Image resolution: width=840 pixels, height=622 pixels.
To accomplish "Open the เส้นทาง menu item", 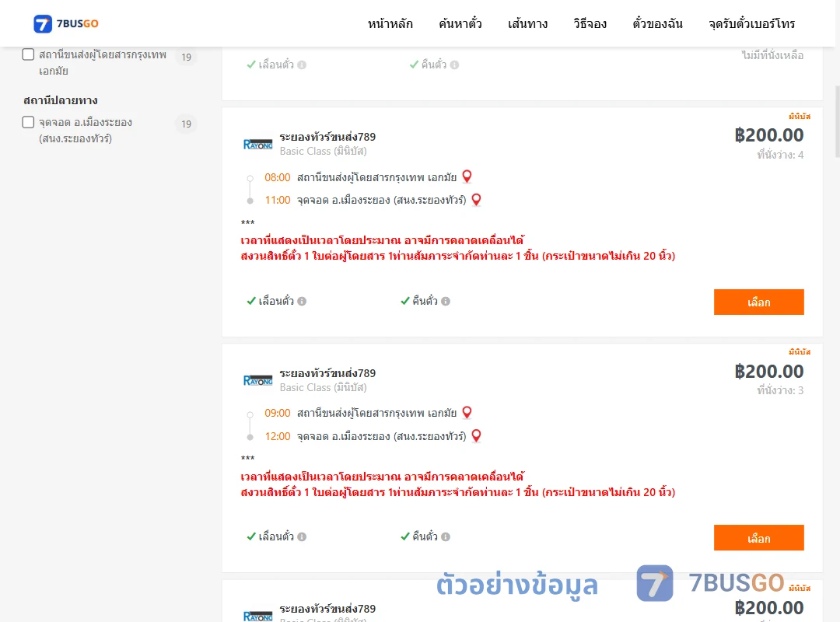I will (x=527, y=23).
